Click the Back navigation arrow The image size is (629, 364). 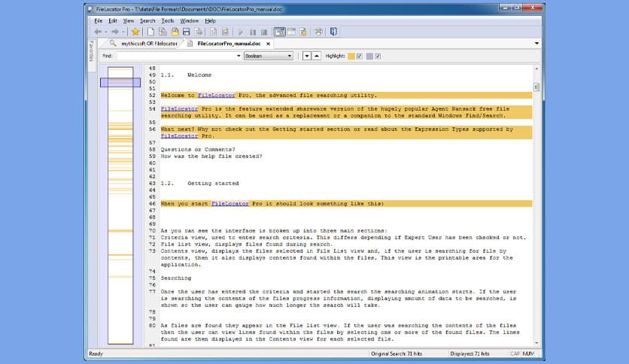[98, 32]
